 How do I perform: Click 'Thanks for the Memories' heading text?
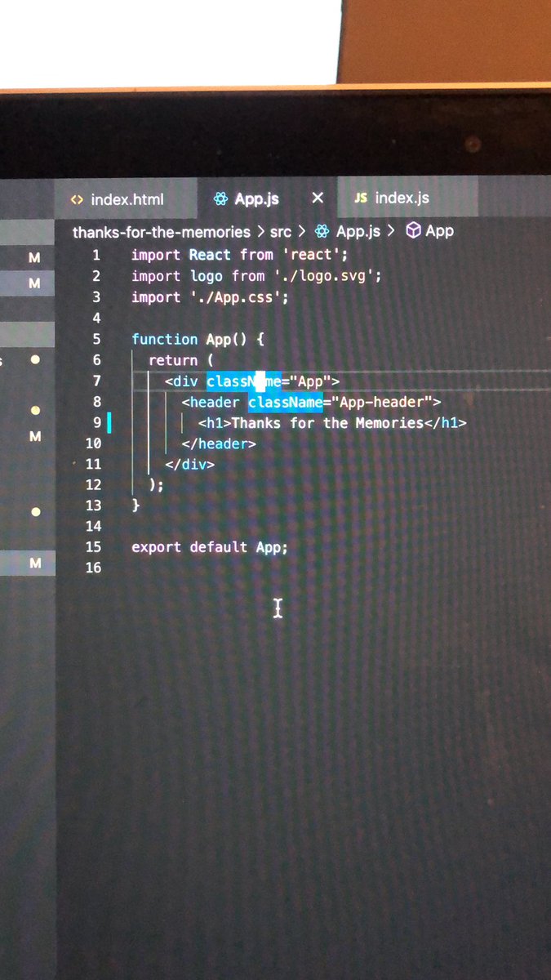point(327,422)
